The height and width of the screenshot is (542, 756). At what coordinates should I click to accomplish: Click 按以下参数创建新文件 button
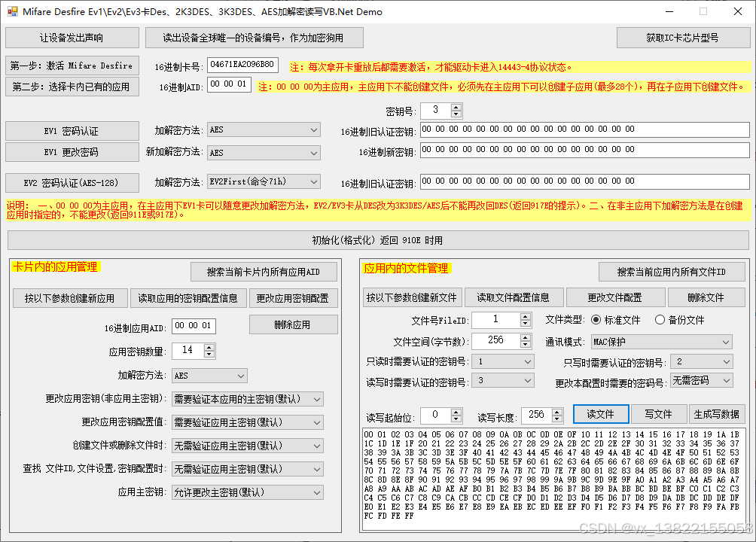click(412, 297)
